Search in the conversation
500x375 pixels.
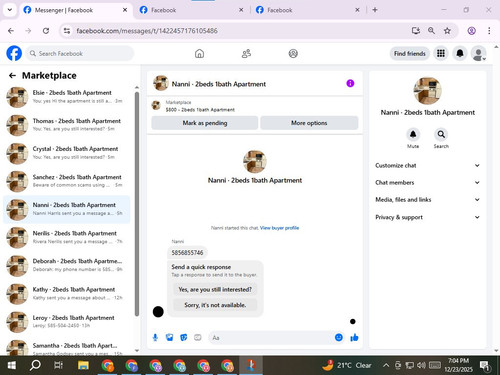click(x=441, y=134)
